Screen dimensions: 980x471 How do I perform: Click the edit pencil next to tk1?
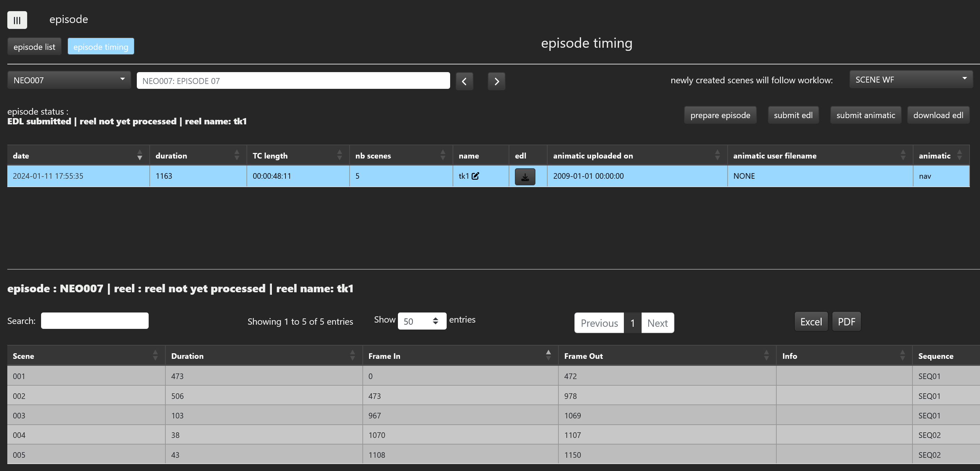475,176
